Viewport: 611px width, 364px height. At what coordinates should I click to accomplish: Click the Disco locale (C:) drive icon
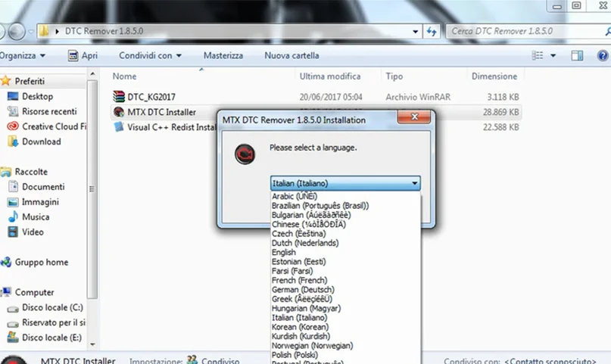point(13,309)
